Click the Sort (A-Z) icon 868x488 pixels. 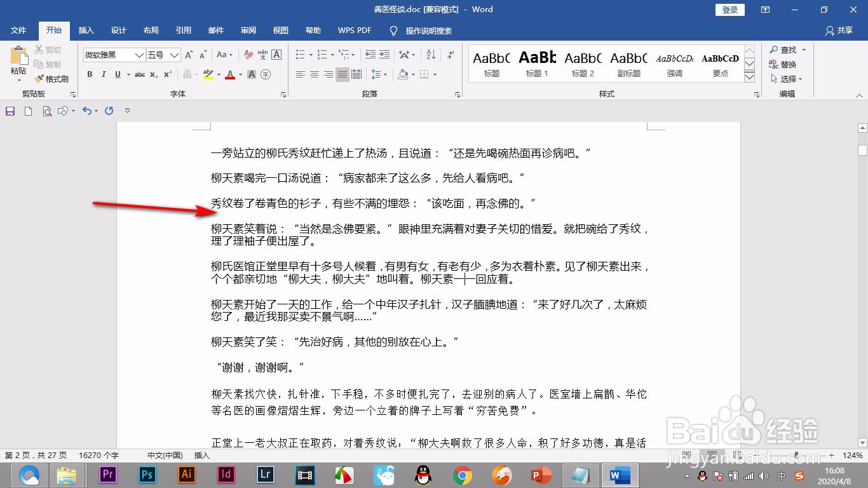click(x=430, y=55)
